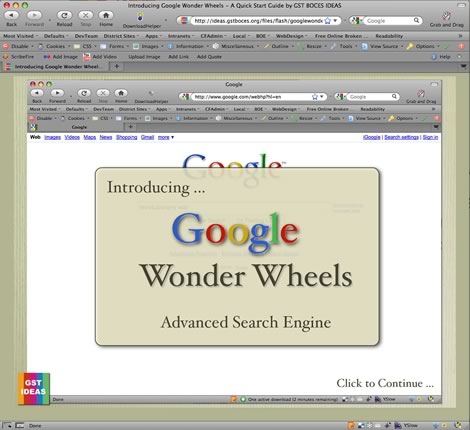470x430 pixels.
Task: Click Upload Image in ScribeFire toolbar
Action: pos(144,57)
